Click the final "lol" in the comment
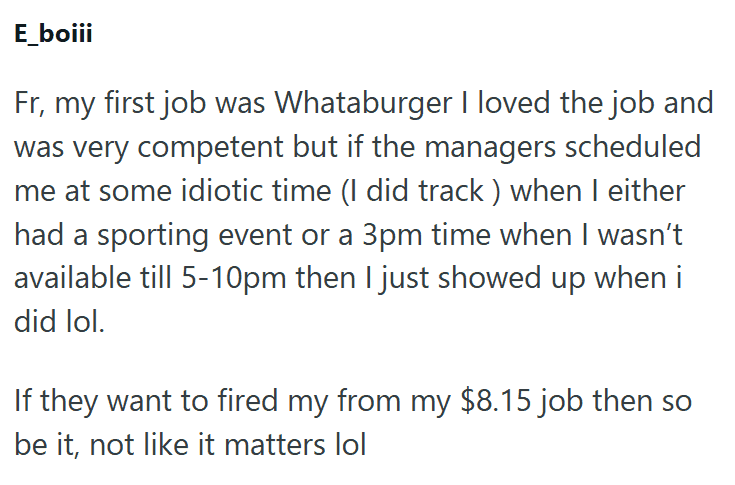This screenshot has height=485, width=735. tap(349, 443)
